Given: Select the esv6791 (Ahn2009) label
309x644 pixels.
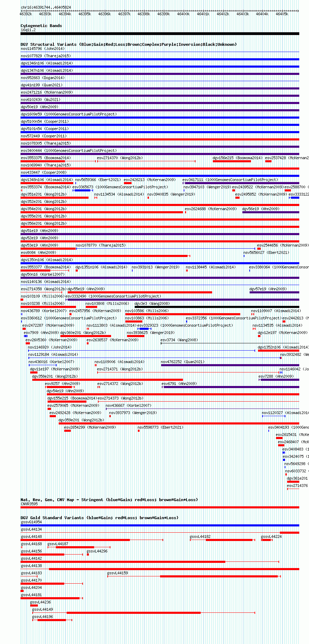Looking at the screenshot, I should [x=179, y=384].
